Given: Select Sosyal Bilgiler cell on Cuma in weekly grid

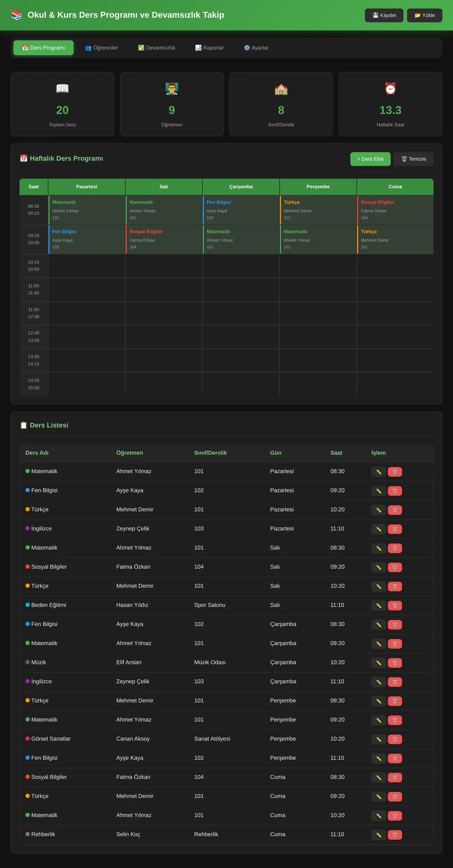Looking at the screenshot, I should click(x=395, y=210).
